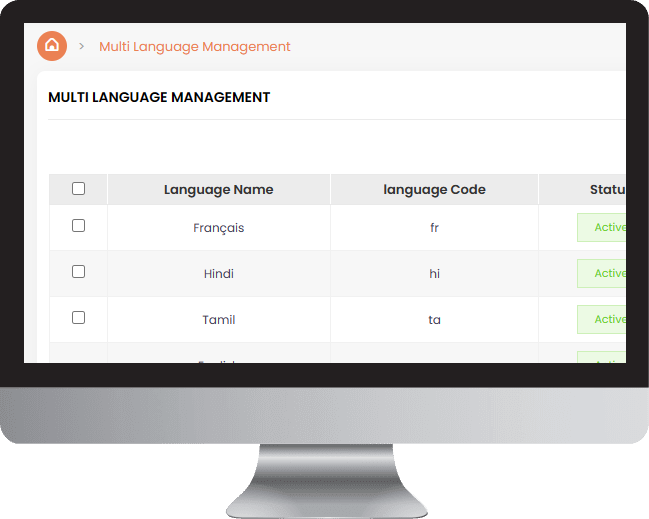
Task: Click the Status column header
Action: pyautogui.click(x=607, y=190)
